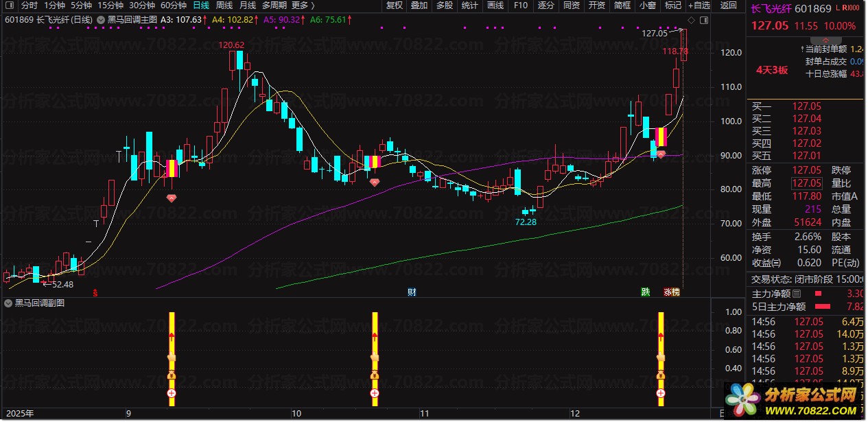Click the A3: 107.63 indicator value
This screenshot has width=868, height=422.
[x=183, y=20]
